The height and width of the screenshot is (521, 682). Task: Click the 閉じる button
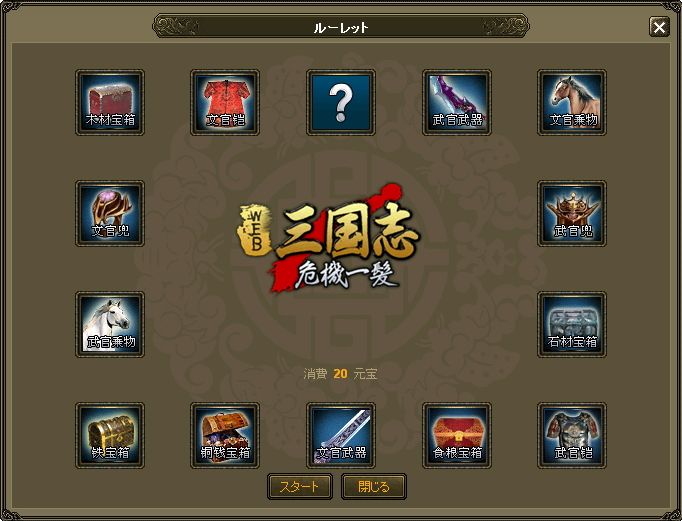click(x=374, y=486)
